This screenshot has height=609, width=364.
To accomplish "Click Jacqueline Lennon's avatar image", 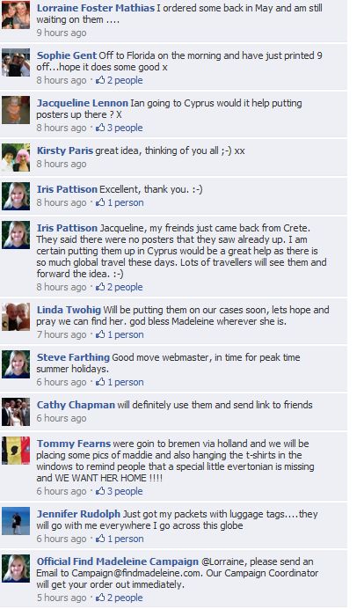I will click(x=16, y=110).
